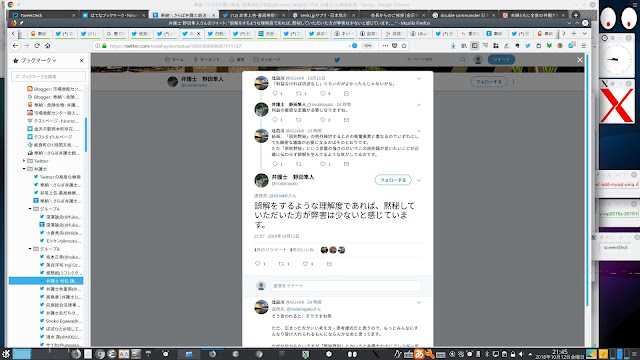The height and width of the screenshot is (360, 640).
Task: Open Firefox downloads arrow icon
Action: pos(453,46)
